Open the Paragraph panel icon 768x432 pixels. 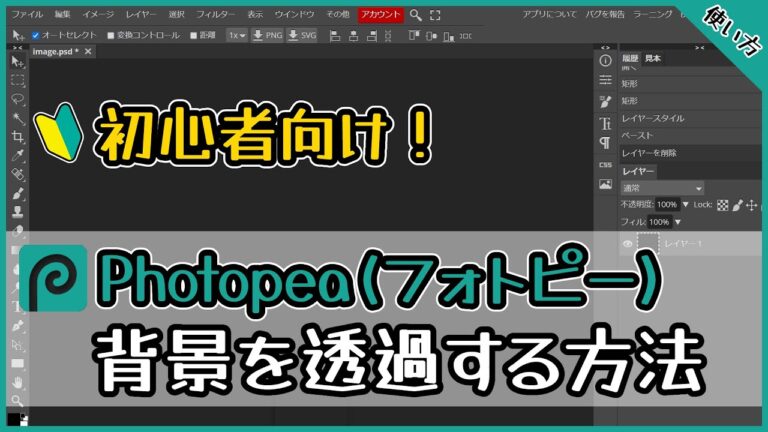605,143
